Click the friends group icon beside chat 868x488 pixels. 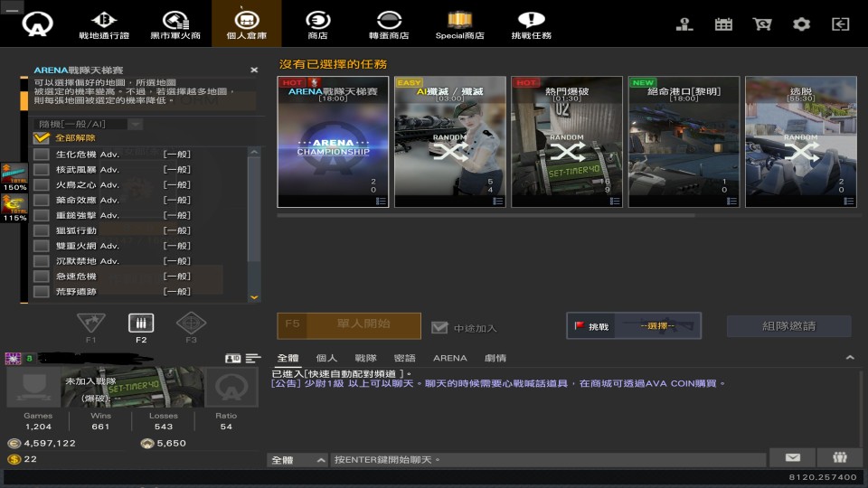(840, 458)
